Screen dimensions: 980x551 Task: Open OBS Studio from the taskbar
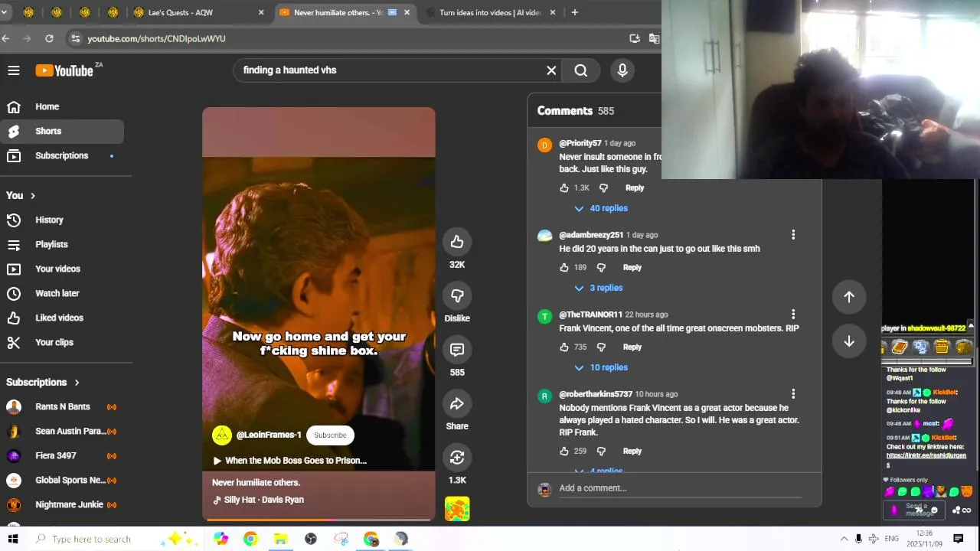pos(311,539)
